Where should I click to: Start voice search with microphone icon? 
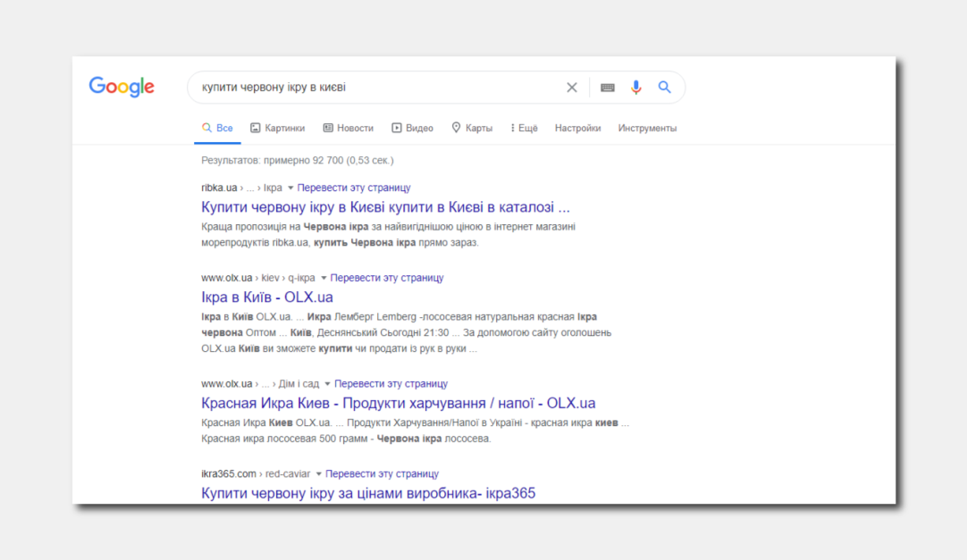tap(635, 88)
